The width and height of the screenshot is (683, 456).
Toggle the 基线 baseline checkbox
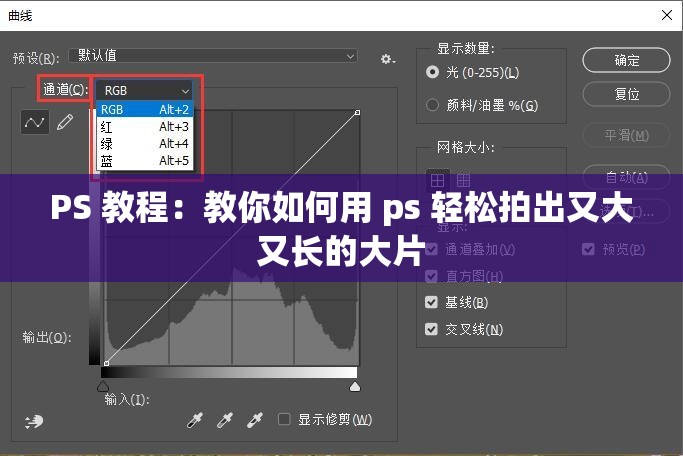(431, 302)
